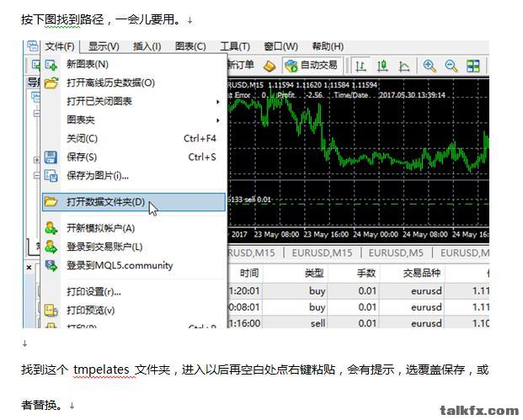Choose 开新模拟帐户(A) entry
Screen dimensions: 523x420
[133, 228]
